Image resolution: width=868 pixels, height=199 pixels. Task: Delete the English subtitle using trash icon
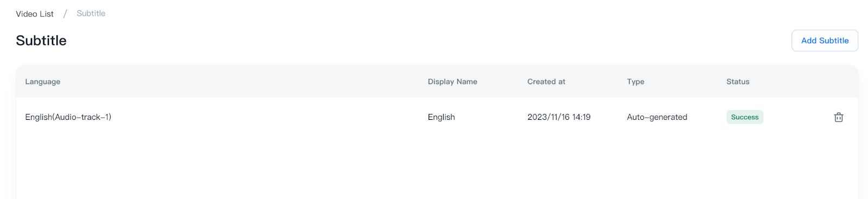838,117
